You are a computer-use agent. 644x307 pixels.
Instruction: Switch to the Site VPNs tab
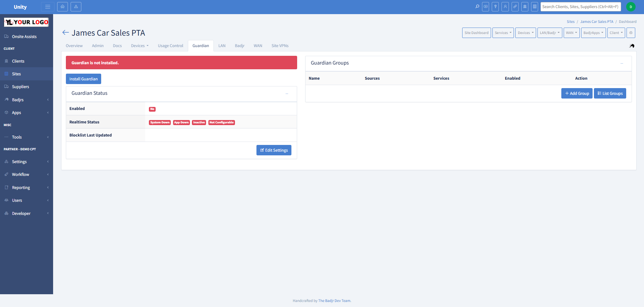(x=280, y=46)
